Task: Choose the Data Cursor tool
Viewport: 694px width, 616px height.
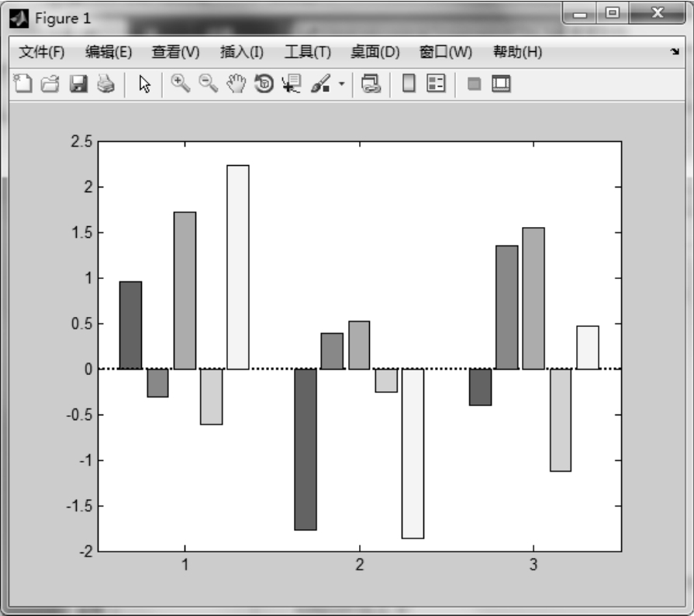Action: pyautogui.click(x=292, y=84)
